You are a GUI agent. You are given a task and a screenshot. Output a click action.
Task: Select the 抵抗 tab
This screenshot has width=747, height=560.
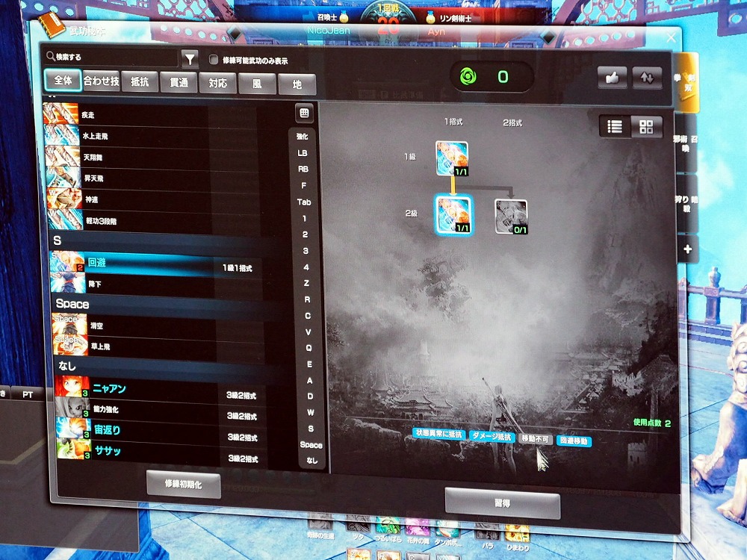coord(140,82)
